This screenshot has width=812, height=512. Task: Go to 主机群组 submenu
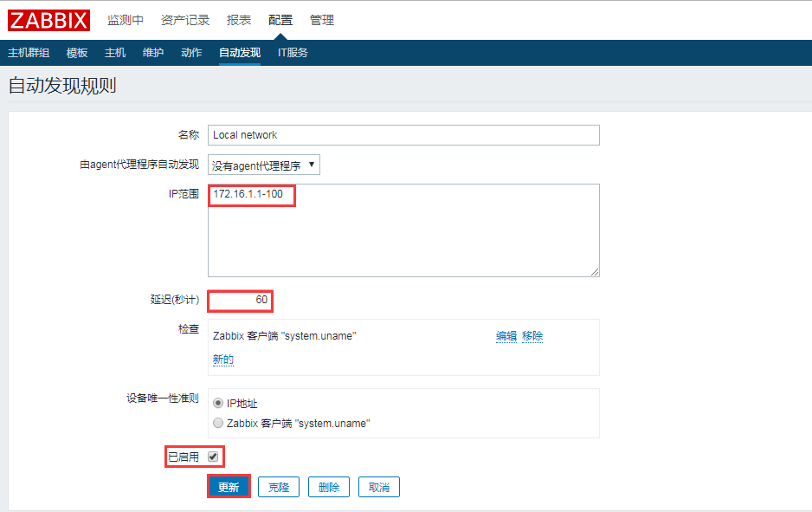point(29,52)
